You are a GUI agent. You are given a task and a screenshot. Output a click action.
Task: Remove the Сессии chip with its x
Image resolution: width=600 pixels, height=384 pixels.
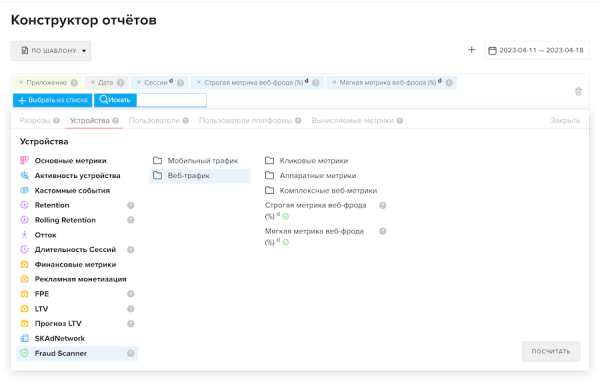[139, 82]
